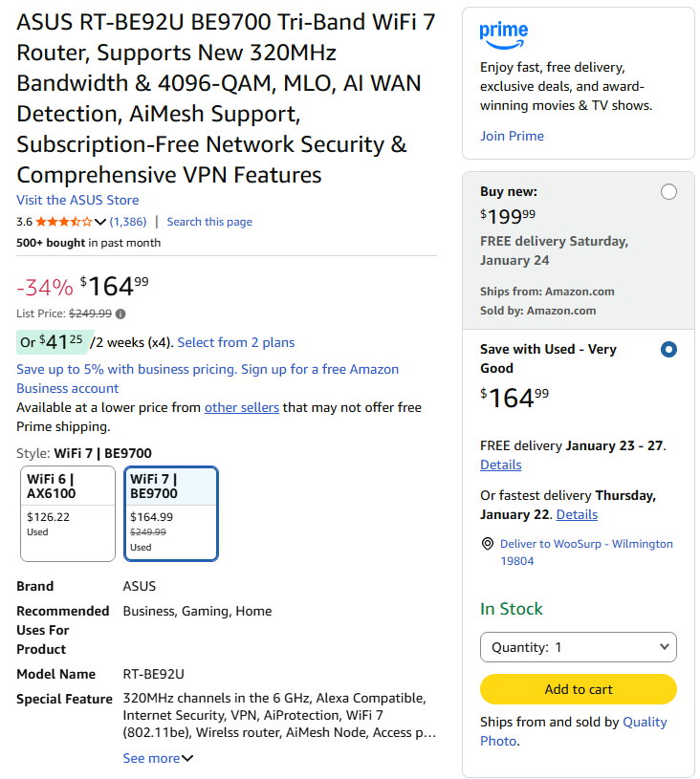Click the list price info icon
Viewport: 700px width, 779px height.
point(120,314)
